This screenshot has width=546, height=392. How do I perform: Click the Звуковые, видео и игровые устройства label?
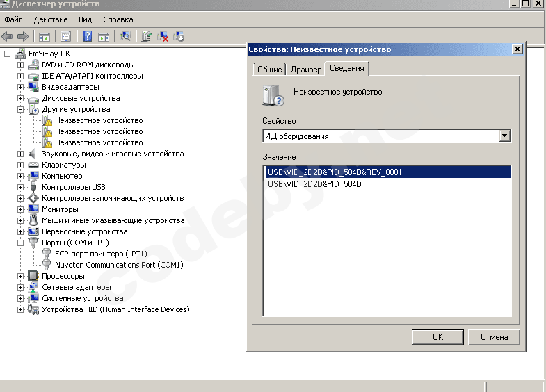[x=113, y=154]
